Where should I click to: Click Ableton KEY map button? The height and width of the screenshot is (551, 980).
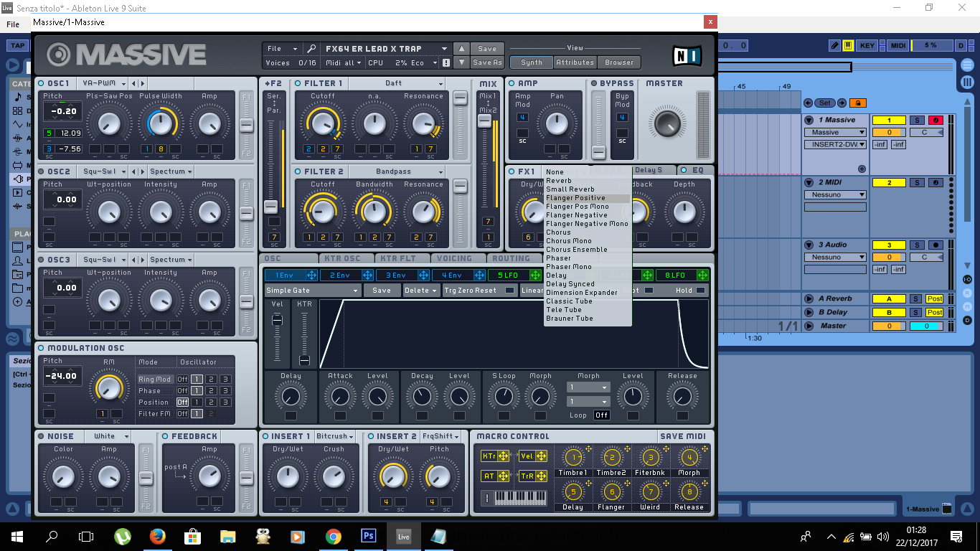point(867,45)
